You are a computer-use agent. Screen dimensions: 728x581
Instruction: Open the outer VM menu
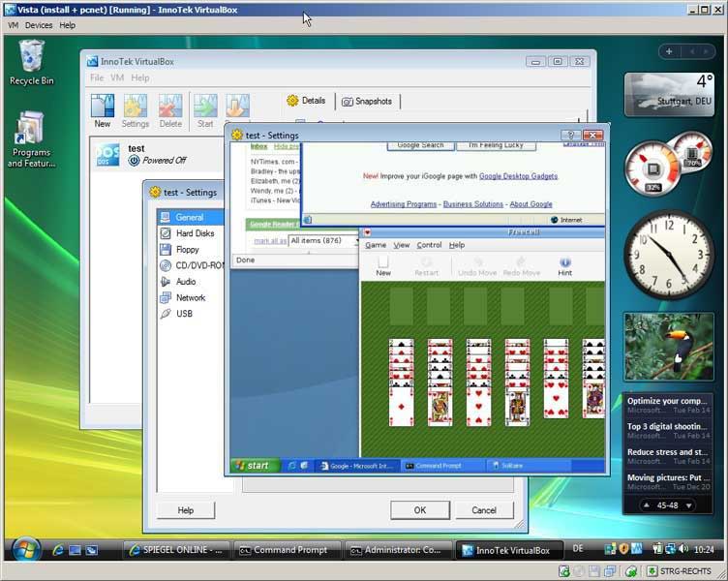[13, 25]
